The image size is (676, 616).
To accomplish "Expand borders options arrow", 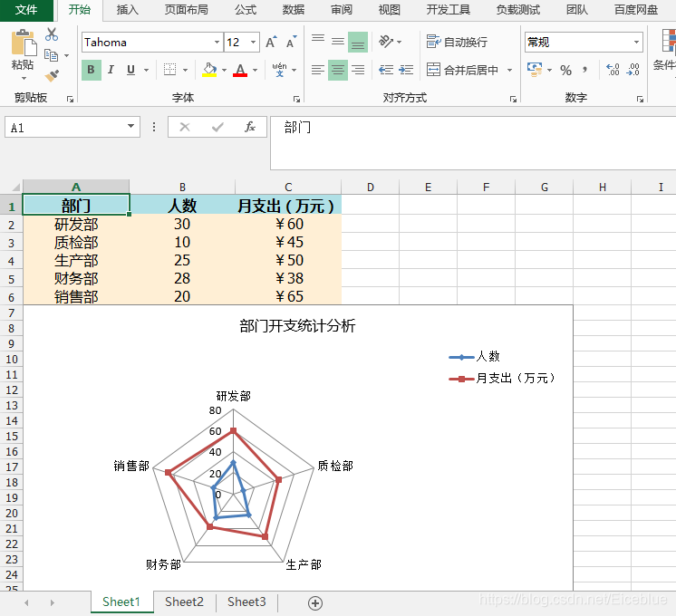I will [x=186, y=70].
